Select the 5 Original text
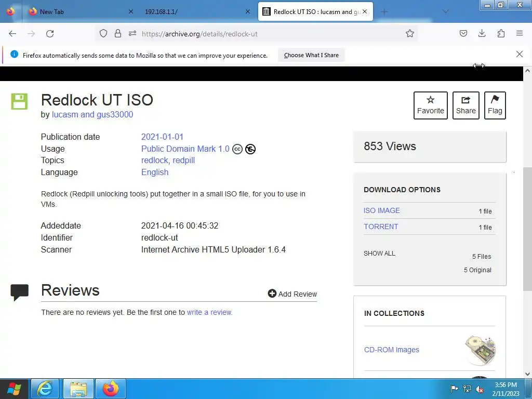The height and width of the screenshot is (399, 532). 478,270
